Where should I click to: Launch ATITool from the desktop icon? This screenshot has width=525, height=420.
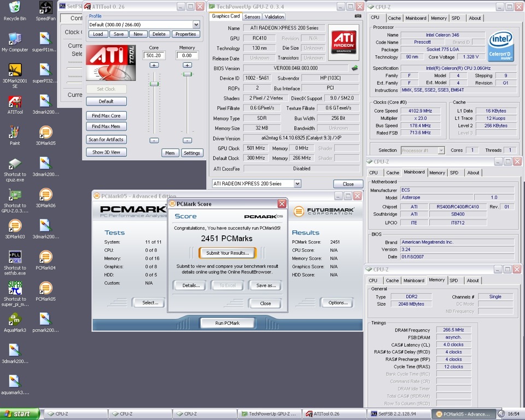click(15, 104)
